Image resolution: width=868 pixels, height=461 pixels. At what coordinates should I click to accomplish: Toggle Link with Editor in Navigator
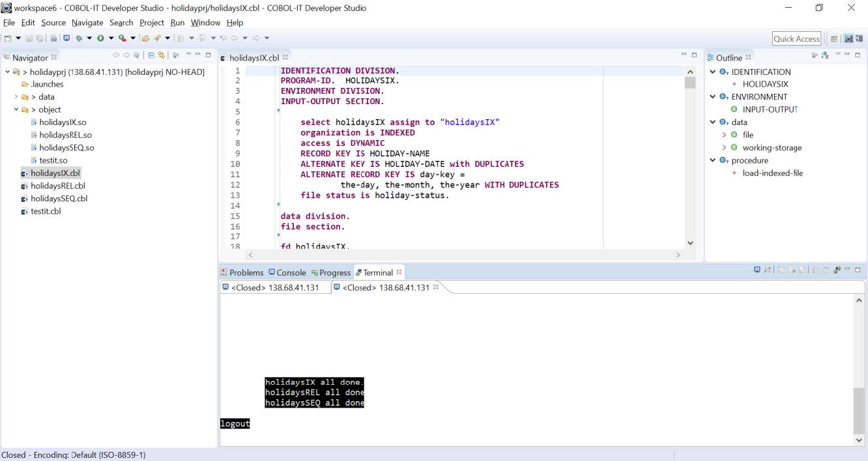pos(161,55)
